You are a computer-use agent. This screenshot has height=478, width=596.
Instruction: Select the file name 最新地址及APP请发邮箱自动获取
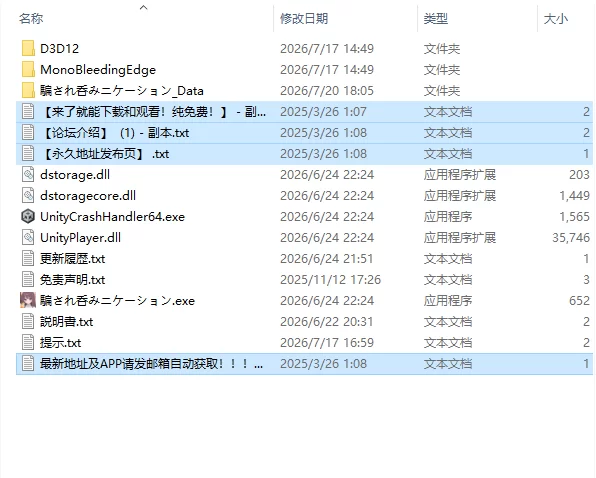[152, 364]
